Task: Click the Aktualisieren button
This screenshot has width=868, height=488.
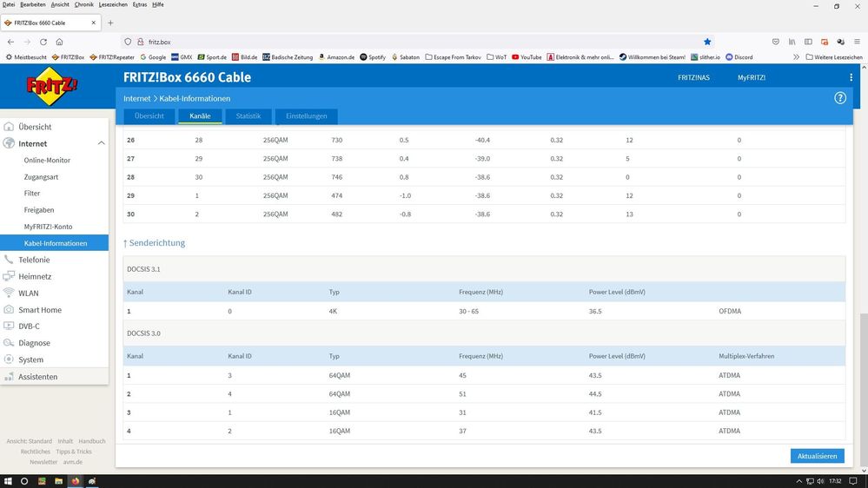Action: tap(817, 456)
